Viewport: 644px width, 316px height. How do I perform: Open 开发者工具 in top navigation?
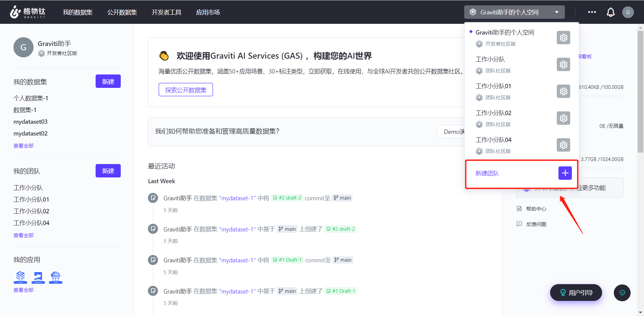166,12
